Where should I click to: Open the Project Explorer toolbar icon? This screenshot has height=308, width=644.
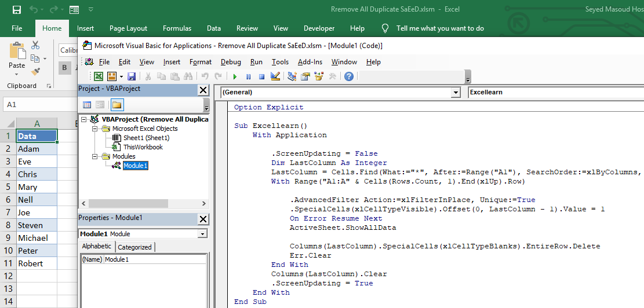coord(292,76)
